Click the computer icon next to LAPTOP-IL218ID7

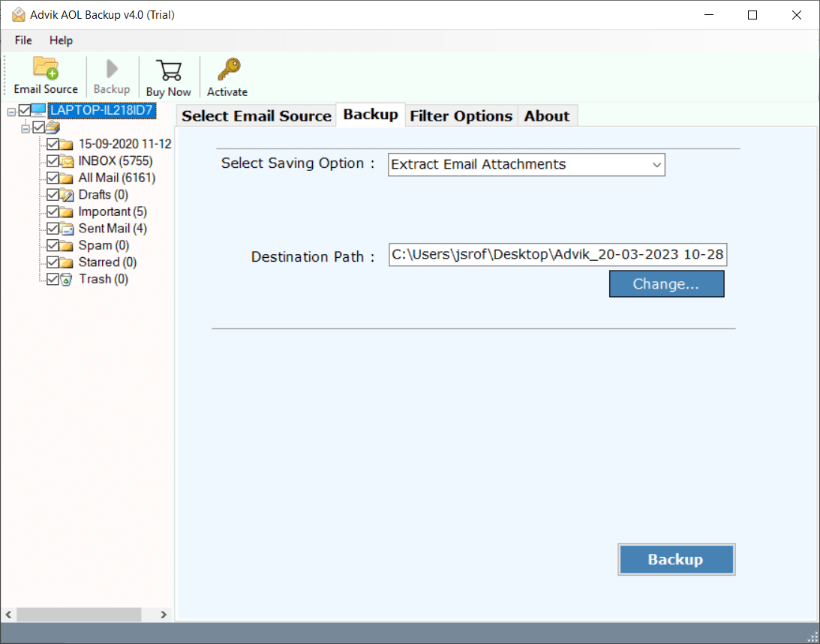point(39,109)
